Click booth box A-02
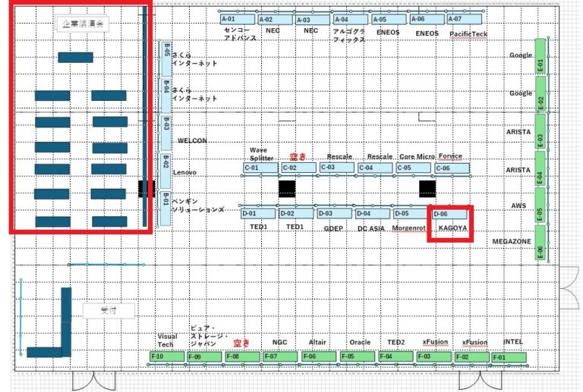This screenshot has width=583, height=392. click(x=276, y=20)
